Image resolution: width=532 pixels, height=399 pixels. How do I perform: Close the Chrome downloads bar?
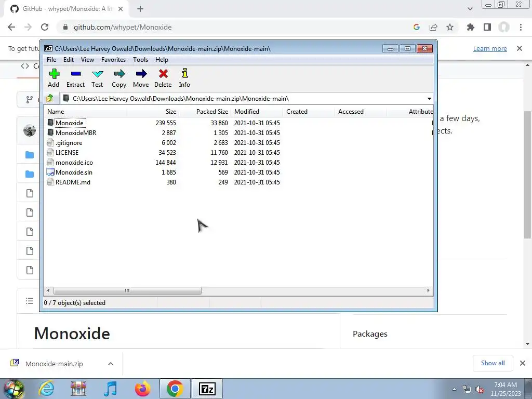pyautogui.click(x=523, y=363)
